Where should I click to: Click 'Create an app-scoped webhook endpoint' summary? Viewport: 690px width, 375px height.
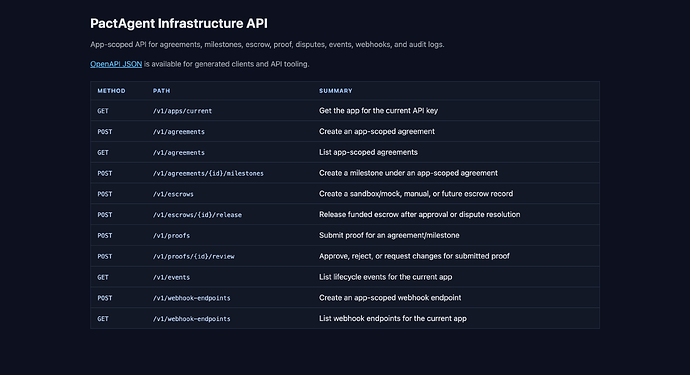point(390,298)
